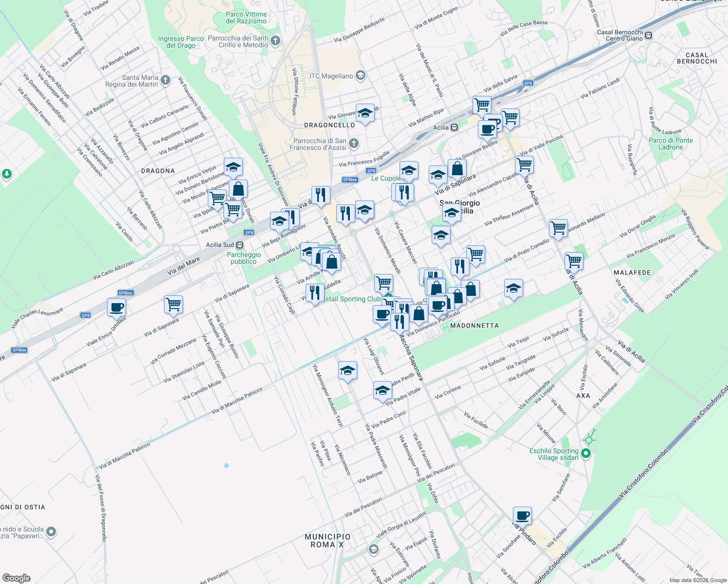Screen dimensions: 728x584
Task: Click the park tree icon near Viale Charles Lenormant
Action: (x=7, y=174)
